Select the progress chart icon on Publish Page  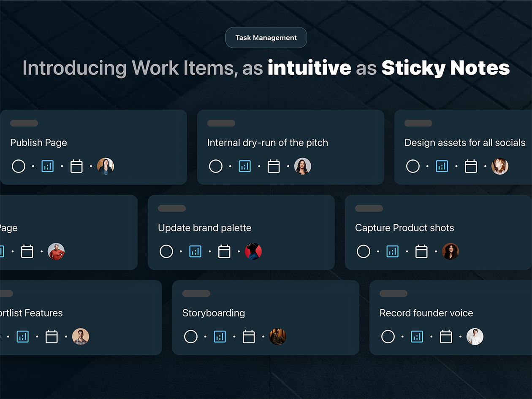click(47, 166)
